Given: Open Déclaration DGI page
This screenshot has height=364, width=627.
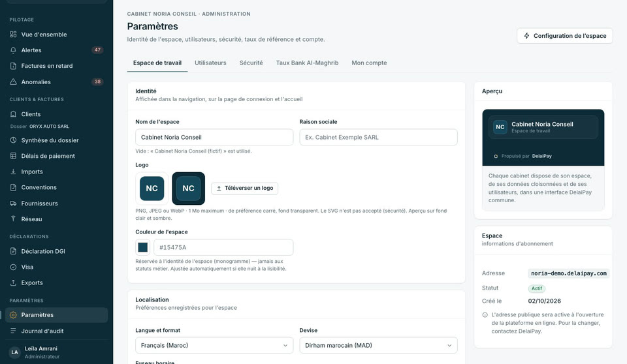Looking at the screenshot, I should (56, 251).
